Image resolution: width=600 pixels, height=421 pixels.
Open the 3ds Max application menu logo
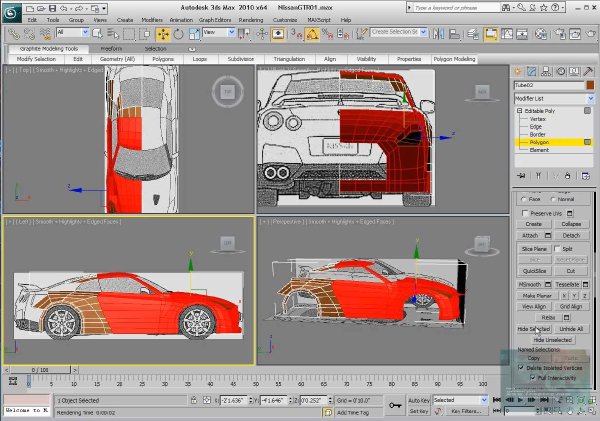pos(11,13)
